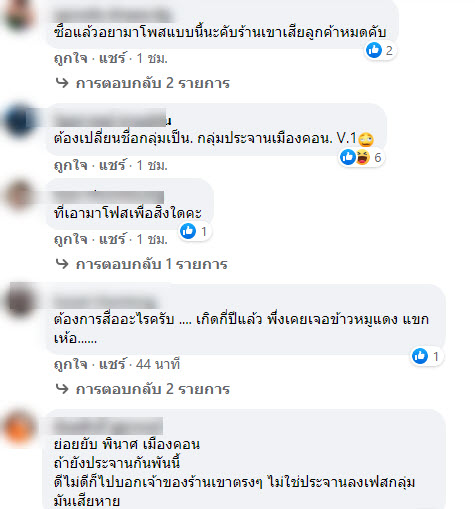Click แชร์ on the first comment

113,58
